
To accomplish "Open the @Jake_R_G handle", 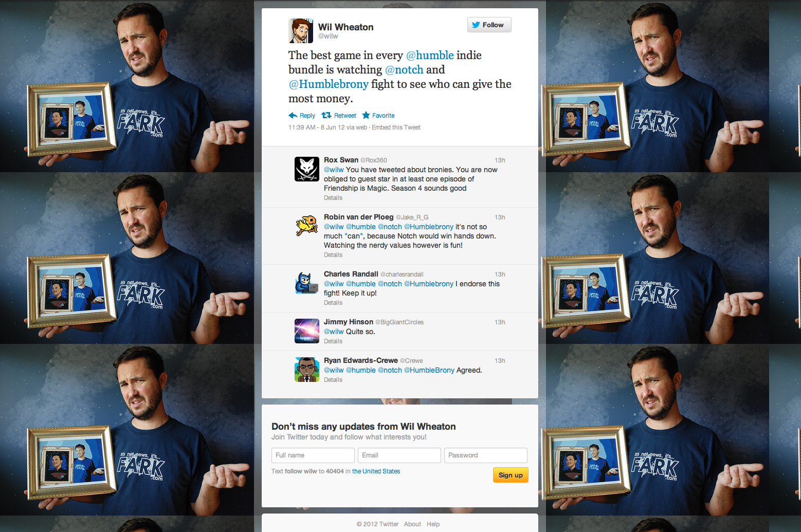I will point(412,217).
